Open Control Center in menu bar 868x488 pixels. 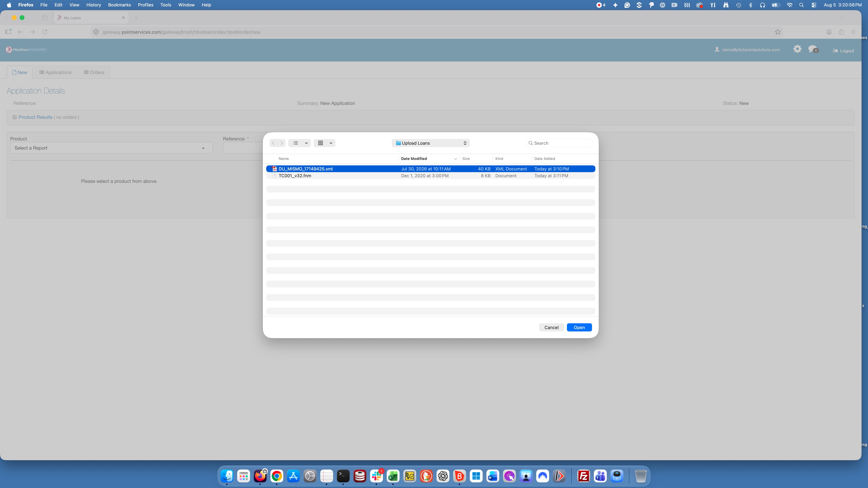coord(814,5)
